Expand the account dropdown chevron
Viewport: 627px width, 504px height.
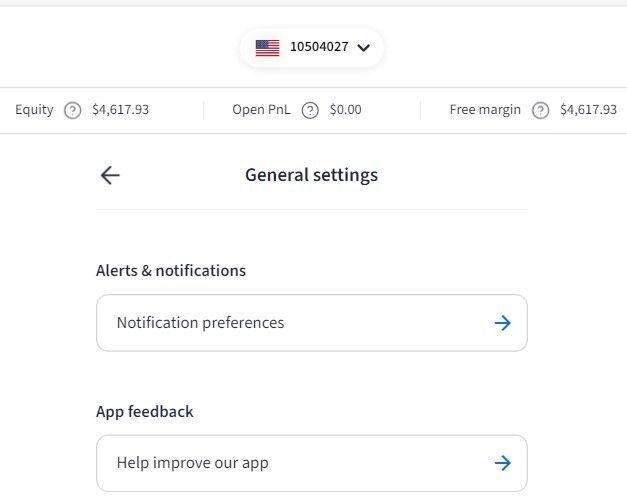pyautogui.click(x=363, y=48)
